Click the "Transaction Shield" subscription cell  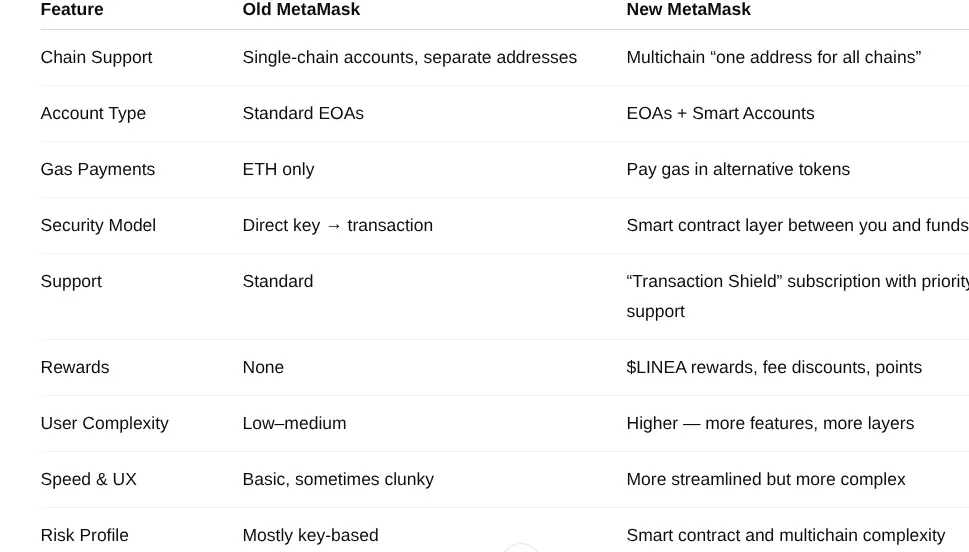point(796,283)
